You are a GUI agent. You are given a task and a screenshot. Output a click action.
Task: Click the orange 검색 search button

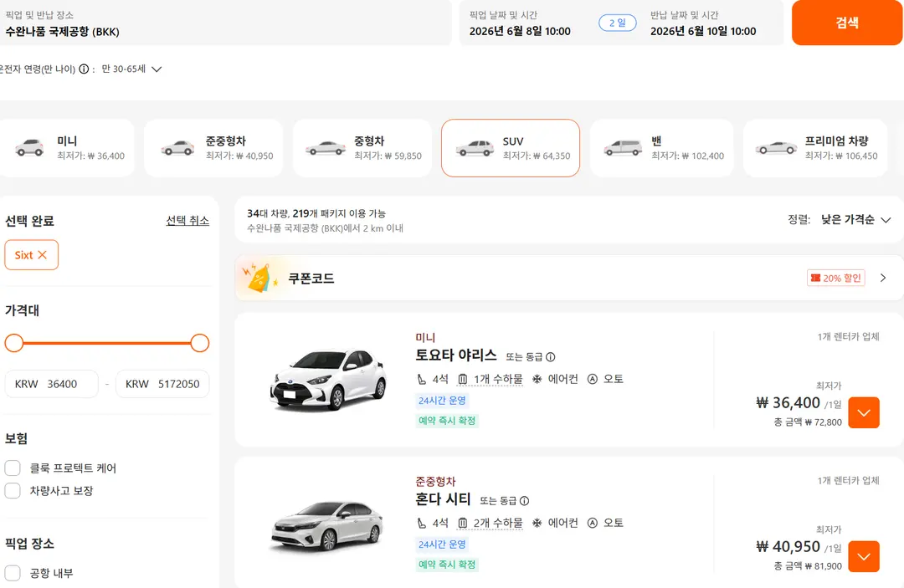tap(846, 23)
